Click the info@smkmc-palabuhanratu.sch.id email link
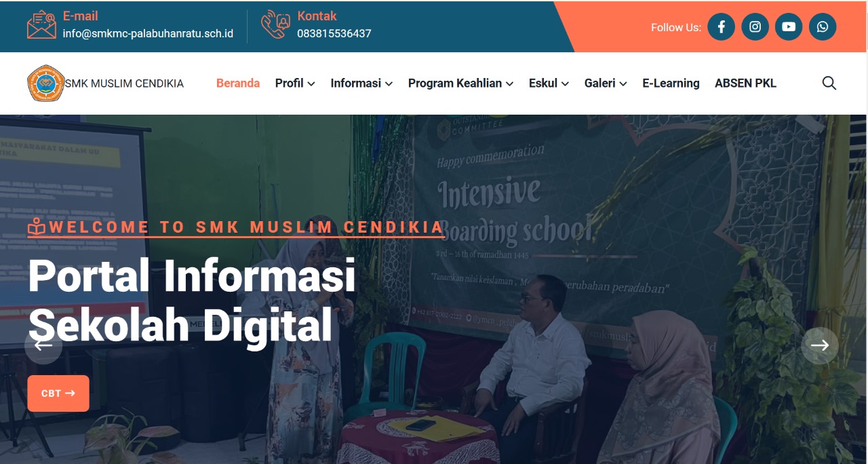868x464 pixels. point(148,33)
